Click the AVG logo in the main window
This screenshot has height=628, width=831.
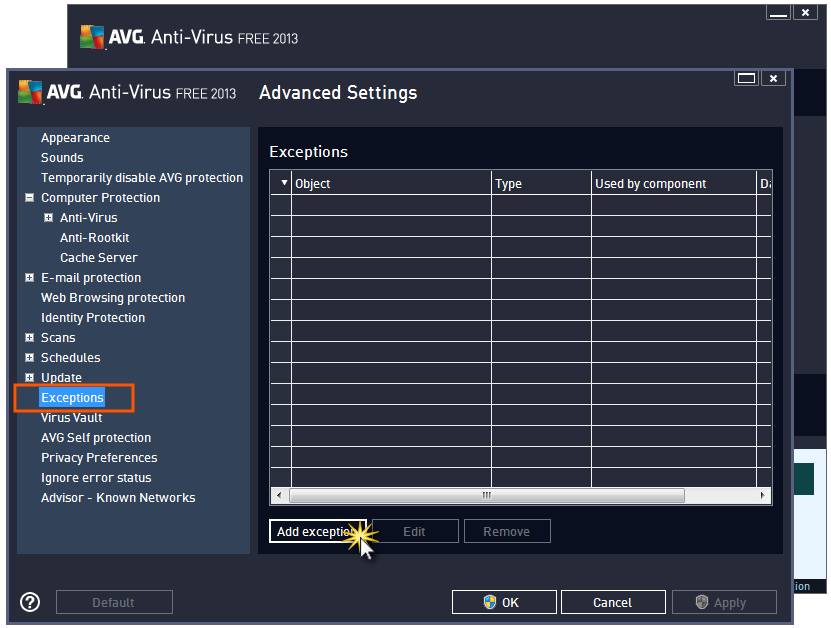click(x=92, y=37)
